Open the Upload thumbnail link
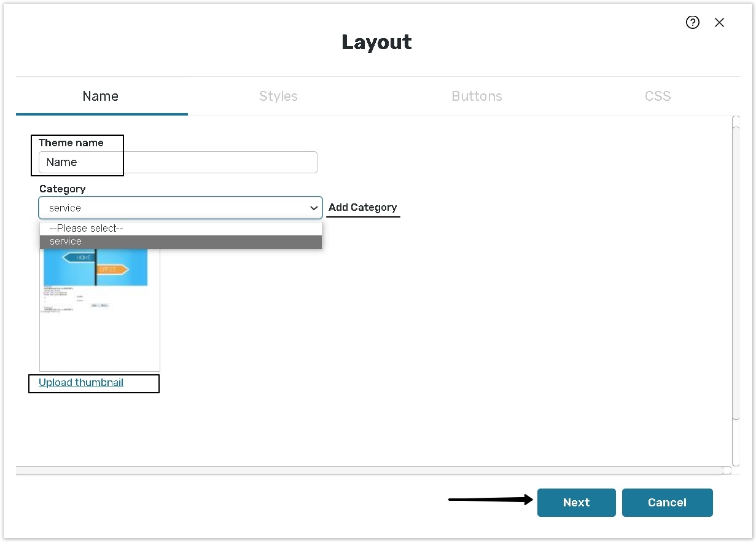Viewport: 756px width, 542px height. click(x=80, y=382)
